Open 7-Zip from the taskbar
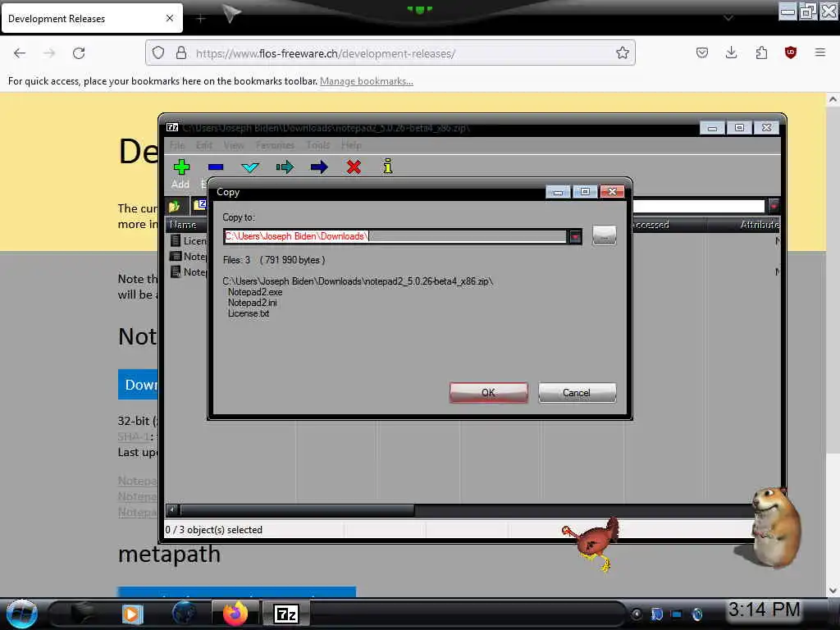This screenshot has height=630, width=840. pos(285,614)
